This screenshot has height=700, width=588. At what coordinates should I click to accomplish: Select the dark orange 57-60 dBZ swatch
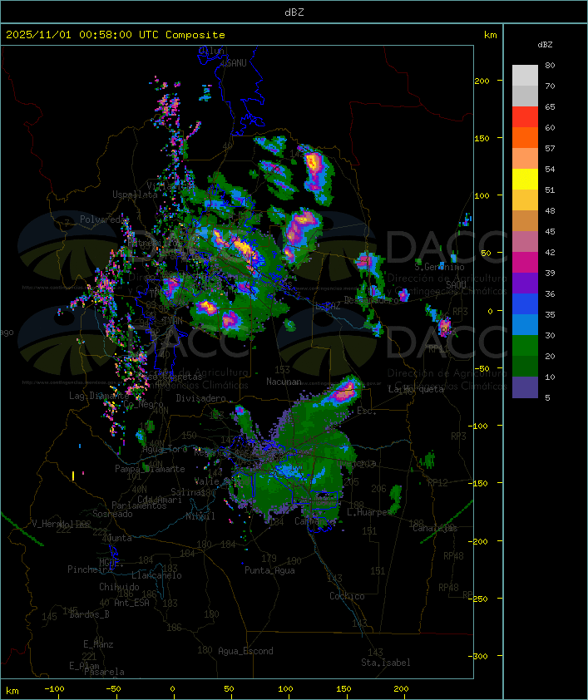[x=525, y=138]
